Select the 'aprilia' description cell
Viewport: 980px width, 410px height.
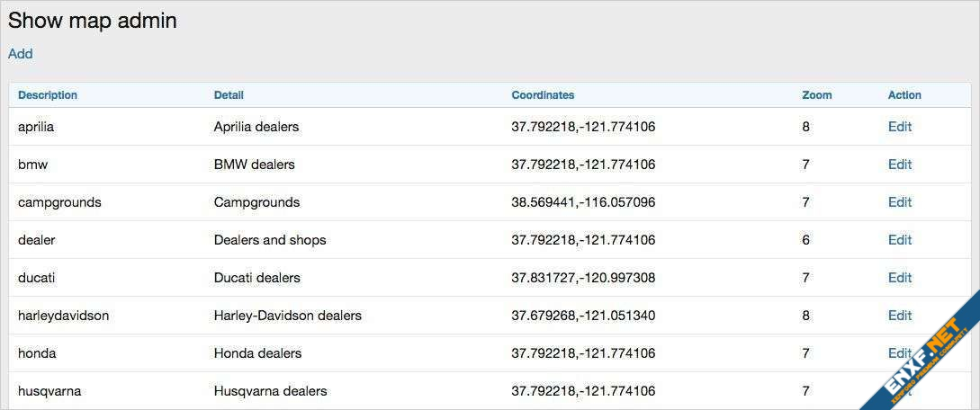pos(36,127)
